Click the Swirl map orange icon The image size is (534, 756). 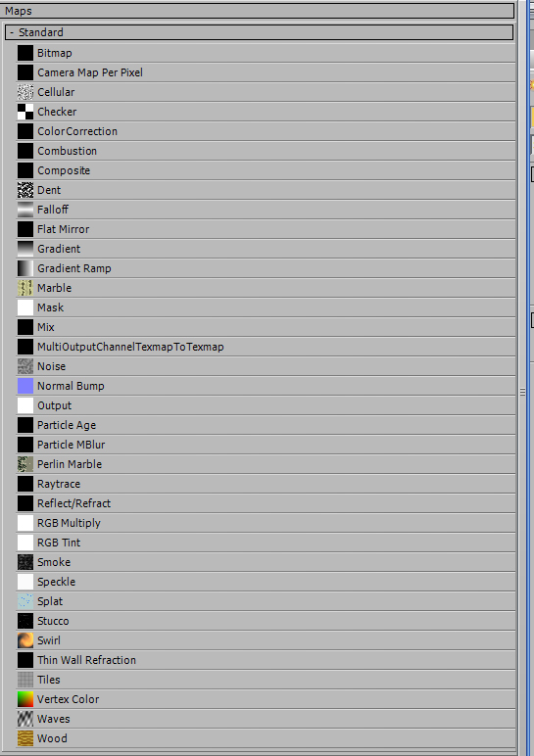coord(25,640)
